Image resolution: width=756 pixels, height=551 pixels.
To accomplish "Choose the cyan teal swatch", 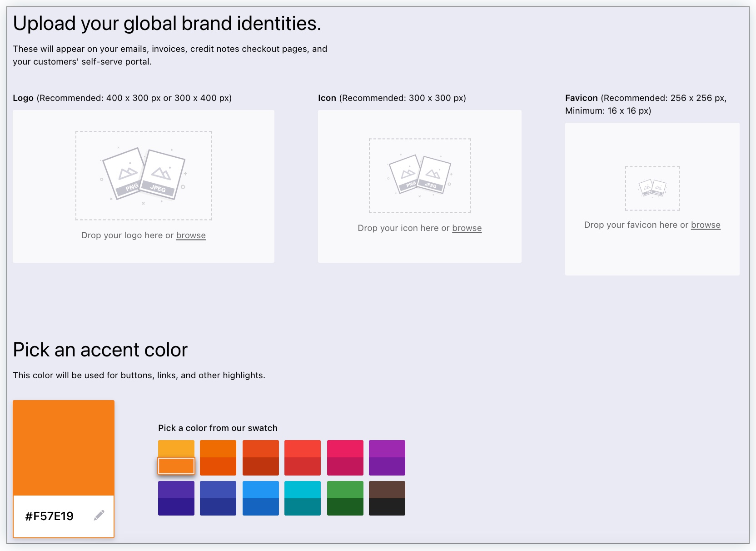I will coord(303,490).
